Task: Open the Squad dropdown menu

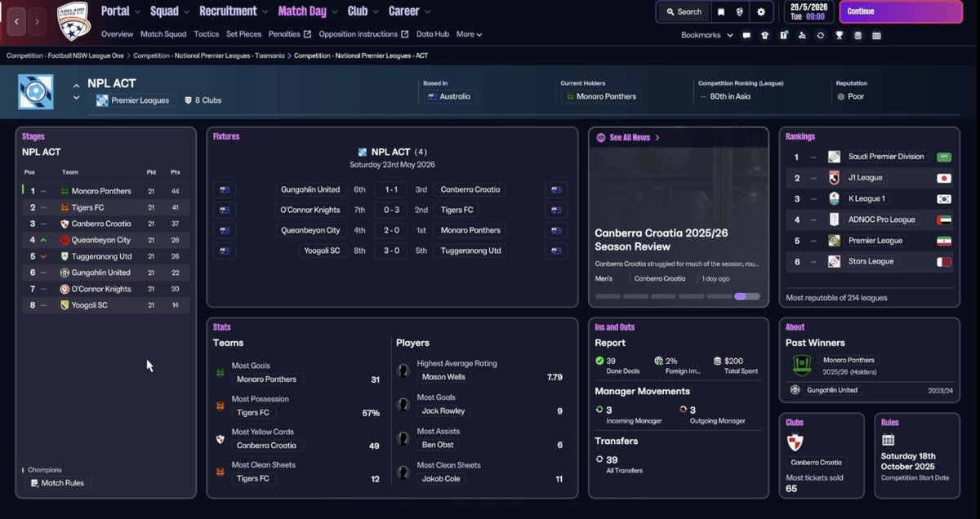Action: tap(170, 11)
